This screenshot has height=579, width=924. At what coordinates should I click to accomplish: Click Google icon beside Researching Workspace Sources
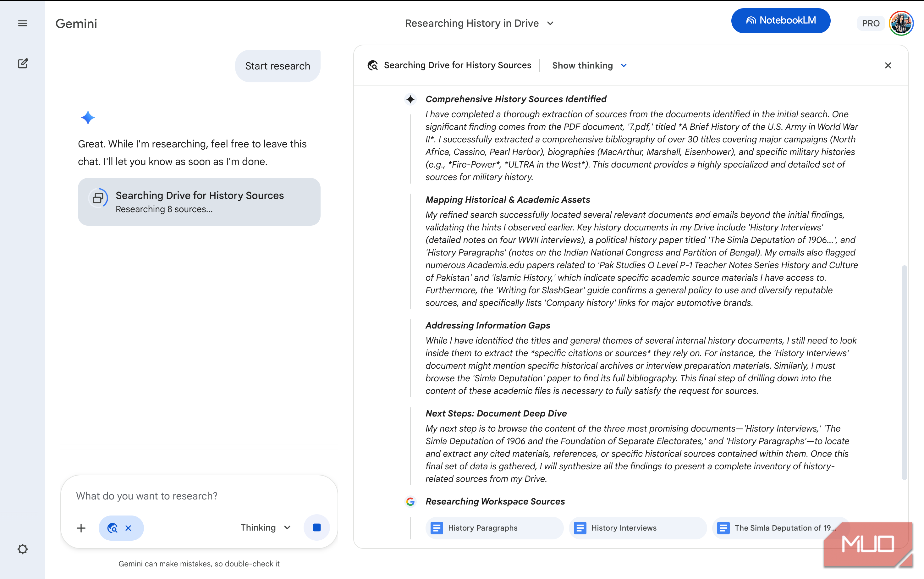click(410, 501)
